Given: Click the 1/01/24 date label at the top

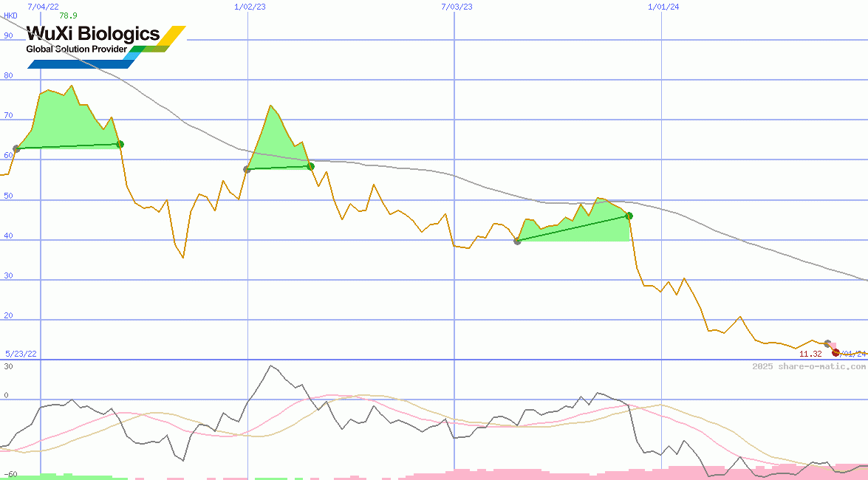Looking at the screenshot, I should coord(663,7).
